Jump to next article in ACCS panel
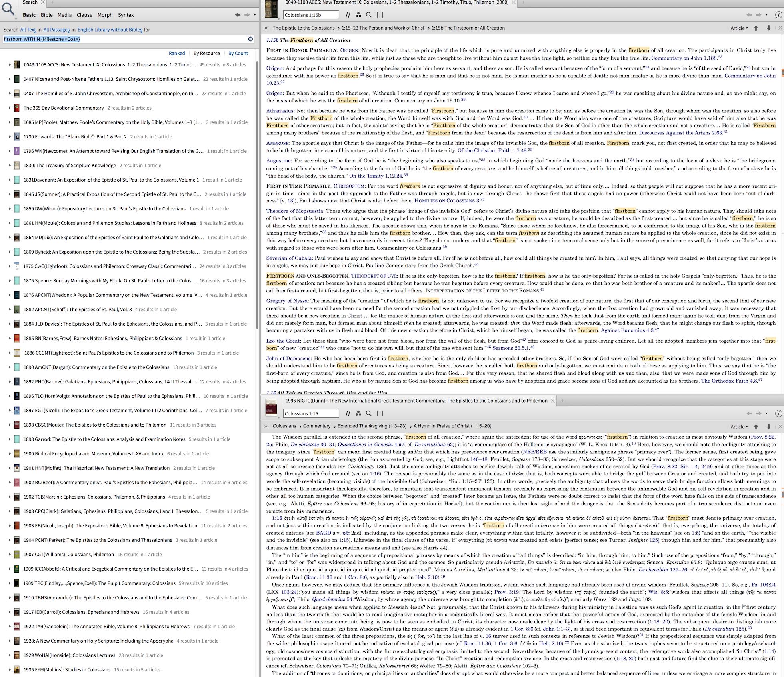784x677 pixels. tap(768, 28)
